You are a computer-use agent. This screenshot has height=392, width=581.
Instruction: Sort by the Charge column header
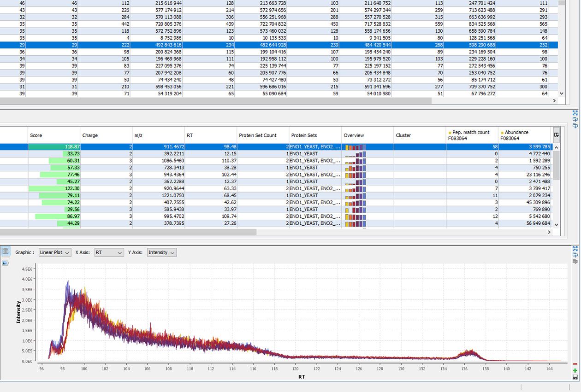(106, 135)
